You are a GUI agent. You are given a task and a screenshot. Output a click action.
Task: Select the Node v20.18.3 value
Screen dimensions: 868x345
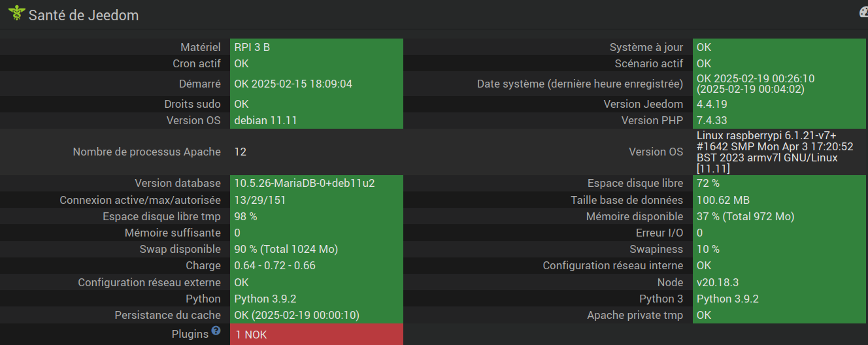click(779, 282)
